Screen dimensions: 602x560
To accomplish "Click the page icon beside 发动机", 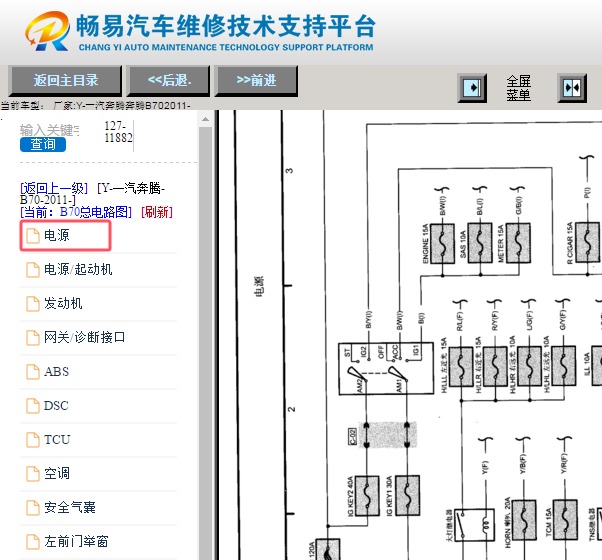I will click(x=33, y=304).
